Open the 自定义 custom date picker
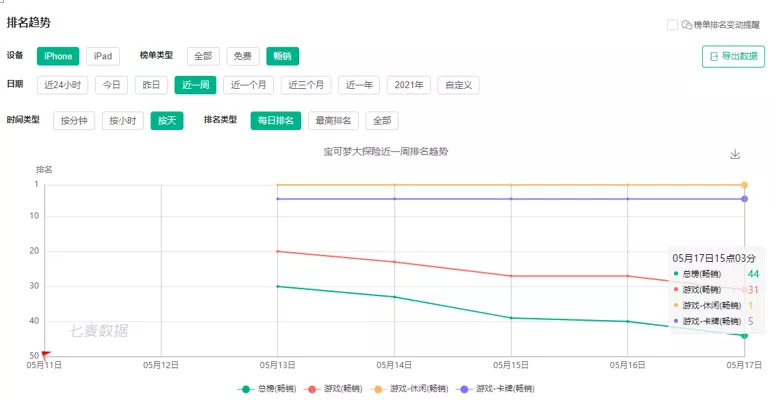Viewport: 776px width, 400px height. pos(459,85)
